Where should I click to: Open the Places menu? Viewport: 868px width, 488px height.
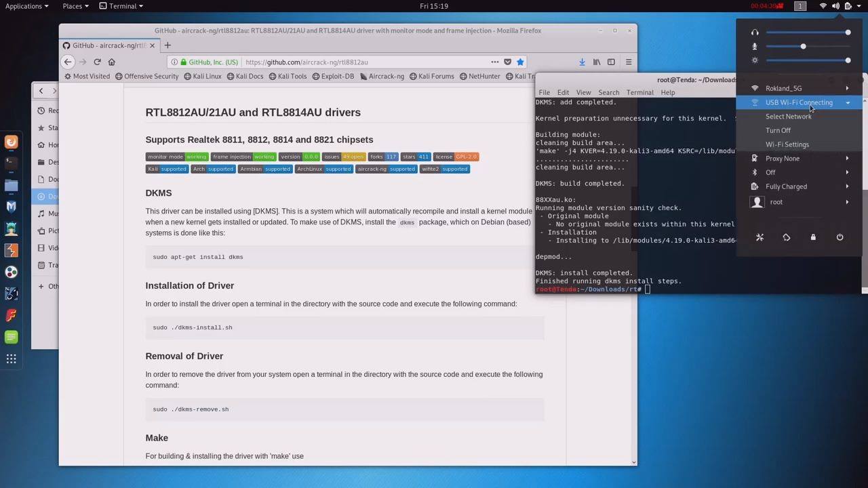pyautogui.click(x=75, y=6)
